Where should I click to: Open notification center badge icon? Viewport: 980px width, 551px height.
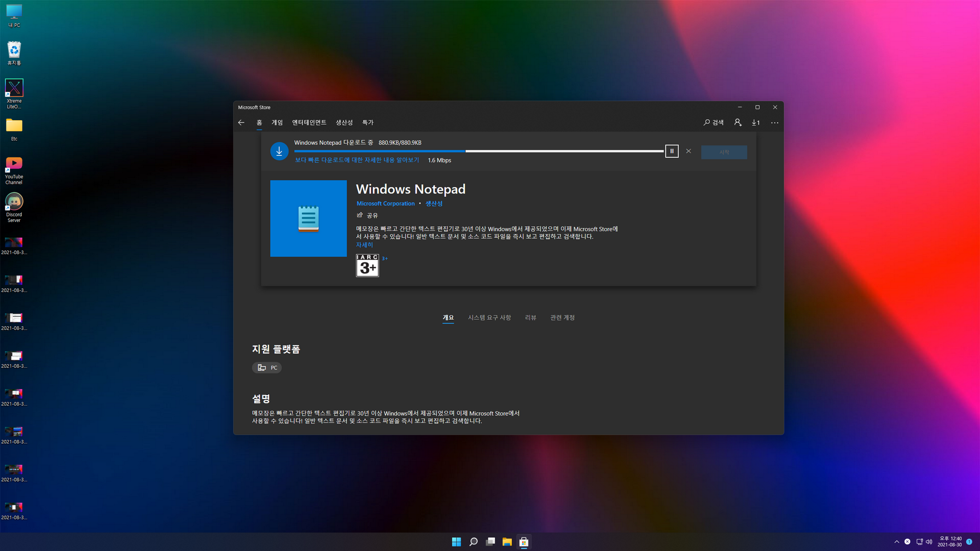click(969, 542)
